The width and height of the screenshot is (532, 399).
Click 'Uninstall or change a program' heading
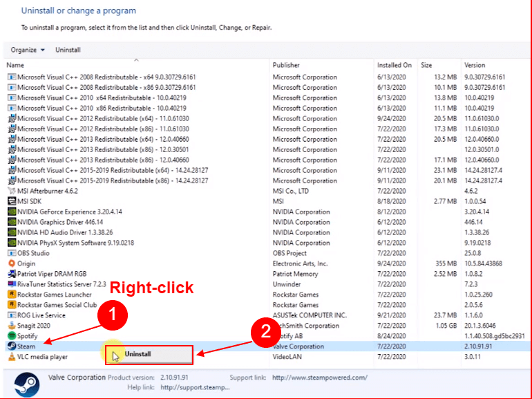[79, 10]
